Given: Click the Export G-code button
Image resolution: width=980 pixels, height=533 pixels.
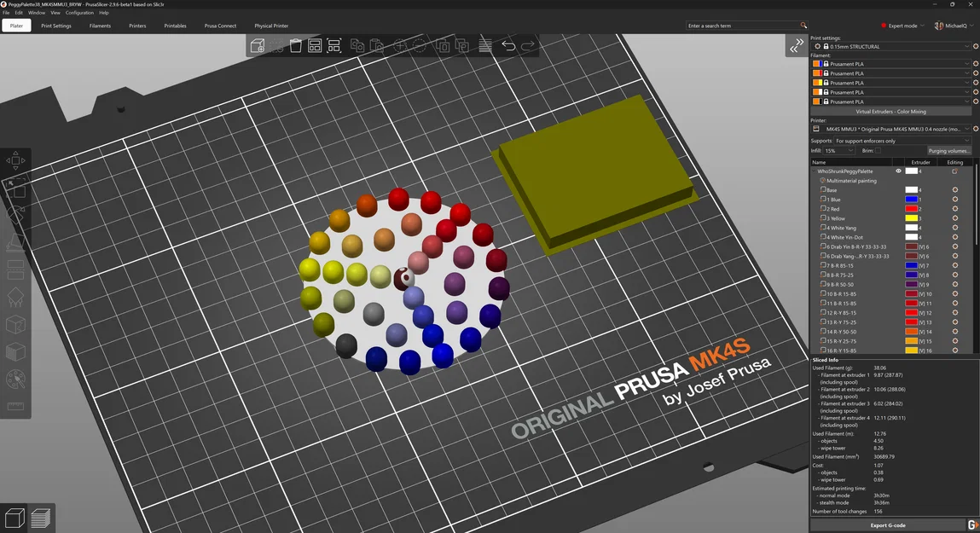Looking at the screenshot, I should pos(888,524).
